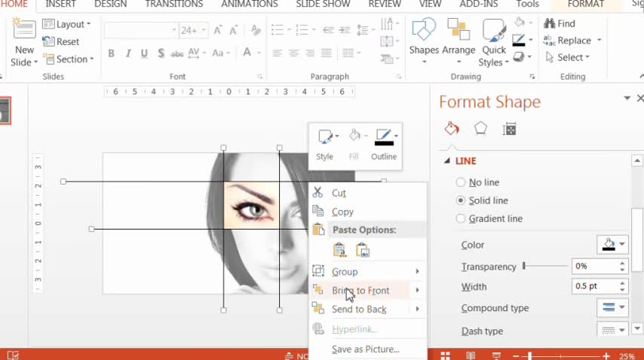Align text right in the Paragraph group
Screen dimensions: 644x360
click(310, 53)
